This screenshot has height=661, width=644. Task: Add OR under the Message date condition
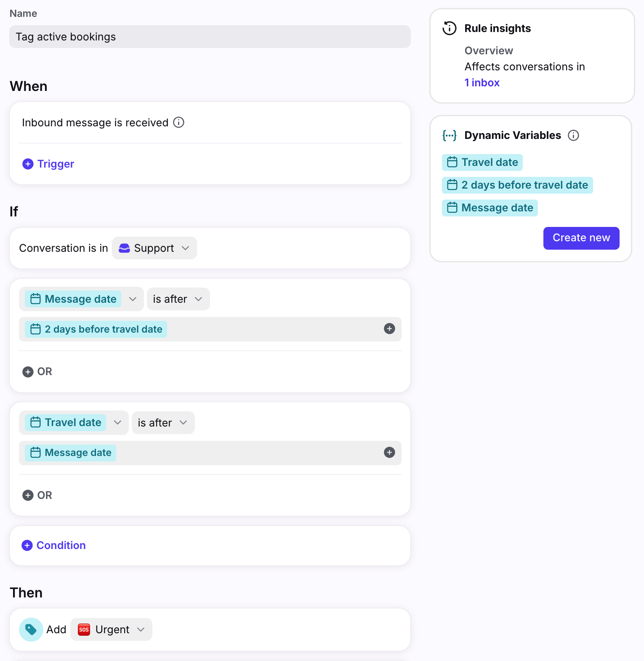point(37,372)
